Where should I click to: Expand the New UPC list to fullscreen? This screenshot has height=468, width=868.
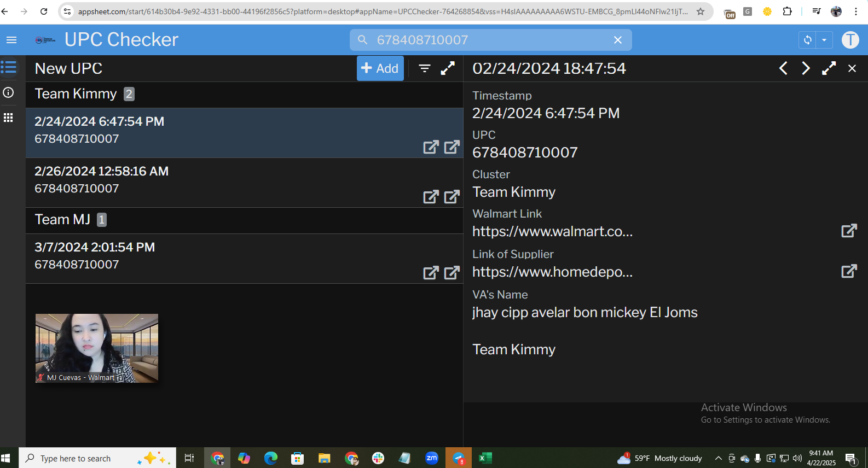point(448,68)
